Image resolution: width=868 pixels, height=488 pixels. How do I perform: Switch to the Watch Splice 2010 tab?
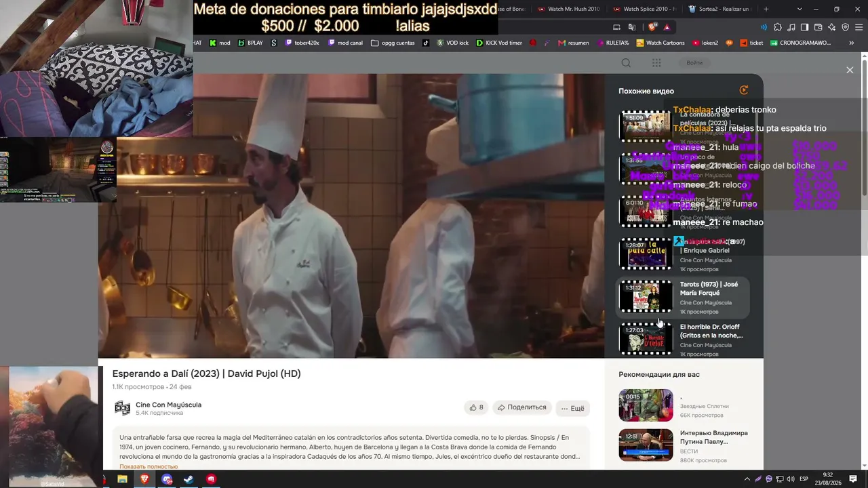(643, 9)
